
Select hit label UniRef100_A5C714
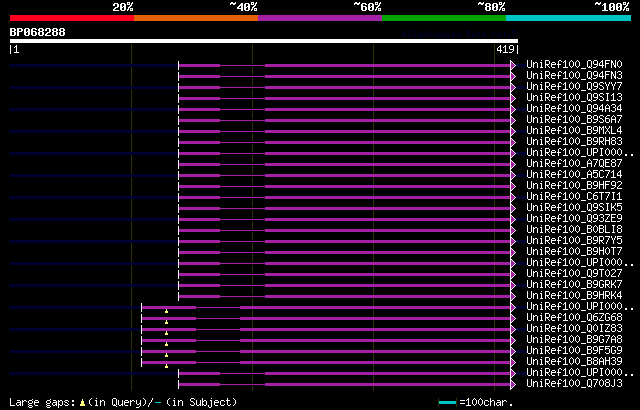tap(574, 175)
